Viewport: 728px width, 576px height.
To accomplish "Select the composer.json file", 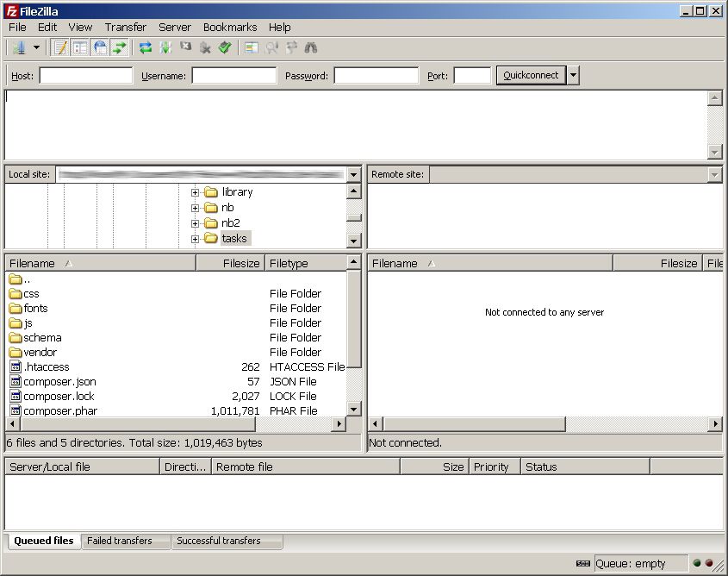I will click(x=53, y=381).
